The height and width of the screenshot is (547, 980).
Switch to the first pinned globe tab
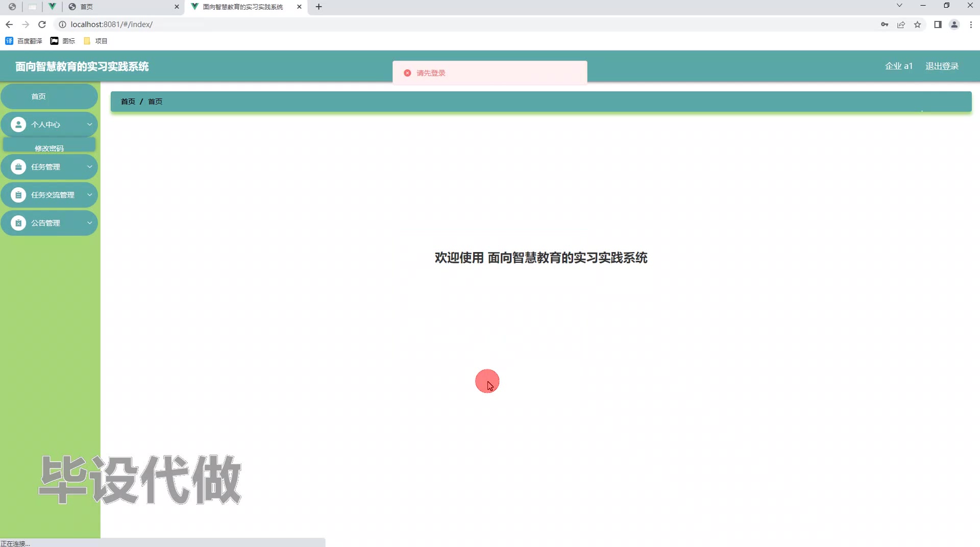(x=12, y=7)
